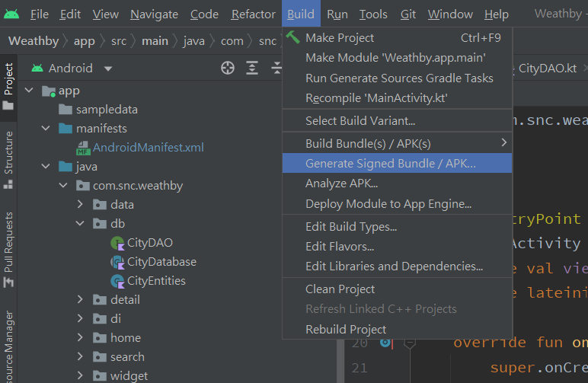Click the CityDAO Kotlin interface icon
Screen dimensions: 588x383
click(117, 243)
